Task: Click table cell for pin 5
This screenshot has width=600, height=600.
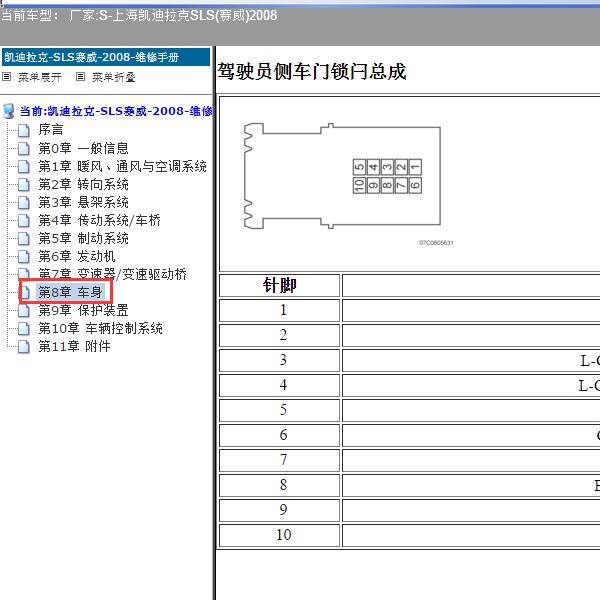Action: click(279, 410)
